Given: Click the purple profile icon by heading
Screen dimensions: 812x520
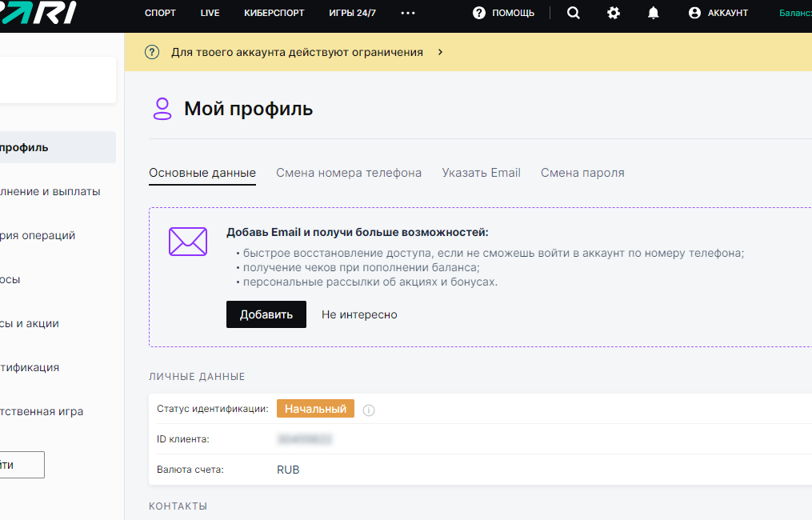Looking at the screenshot, I should click(162, 109).
